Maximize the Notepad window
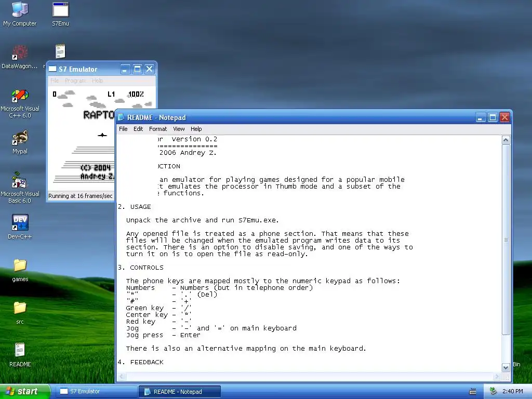Screen dimensions: 532x399 tap(493, 117)
